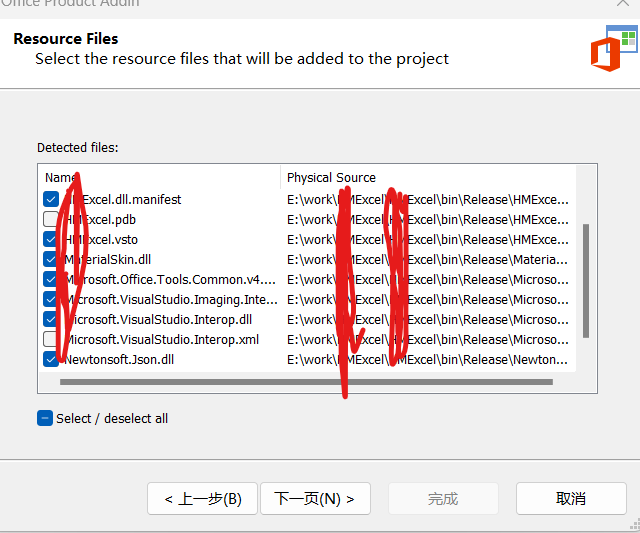Viewport: 640px width, 533px height.
Task: Cancel the wizard with the 取消 button
Action: (x=571, y=499)
